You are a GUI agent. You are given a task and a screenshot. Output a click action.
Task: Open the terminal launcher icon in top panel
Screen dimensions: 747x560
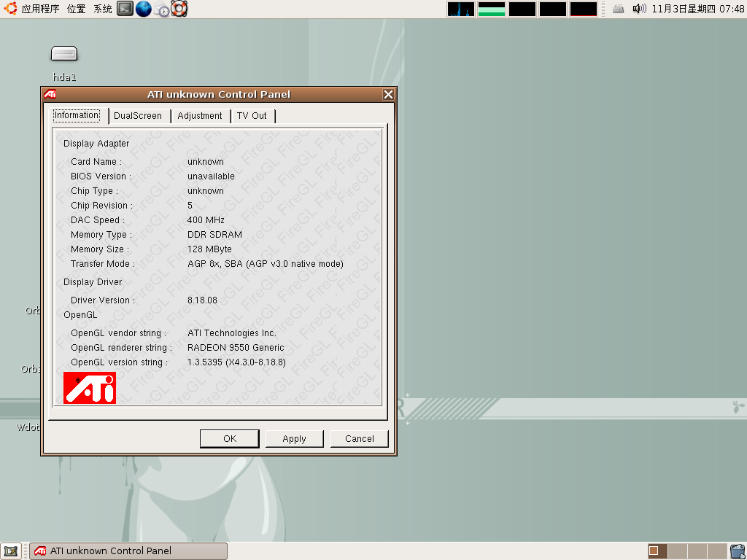click(125, 9)
